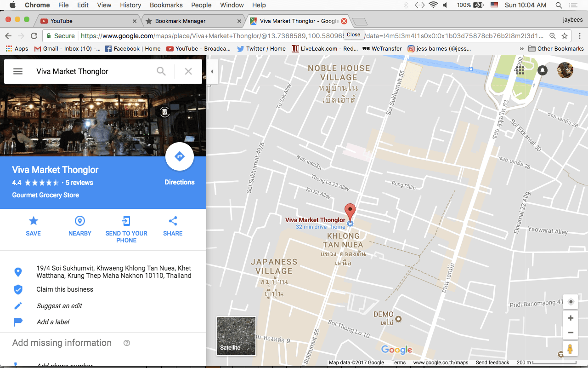Click Send to your phone icon

click(x=126, y=221)
